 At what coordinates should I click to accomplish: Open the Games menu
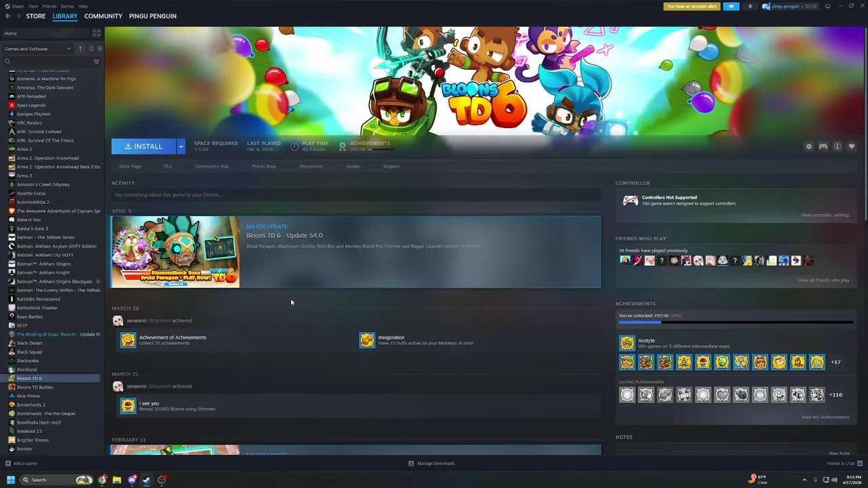[68, 6]
